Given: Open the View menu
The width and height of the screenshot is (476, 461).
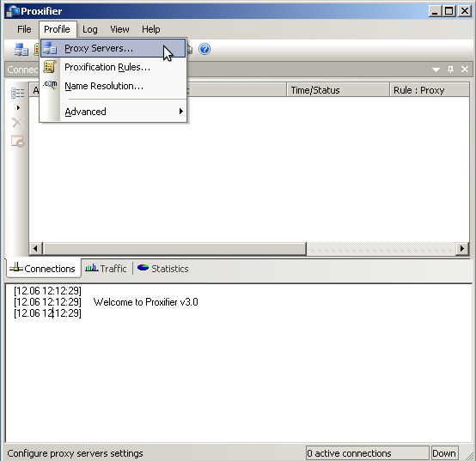Looking at the screenshot, I should tap(119, 29).
